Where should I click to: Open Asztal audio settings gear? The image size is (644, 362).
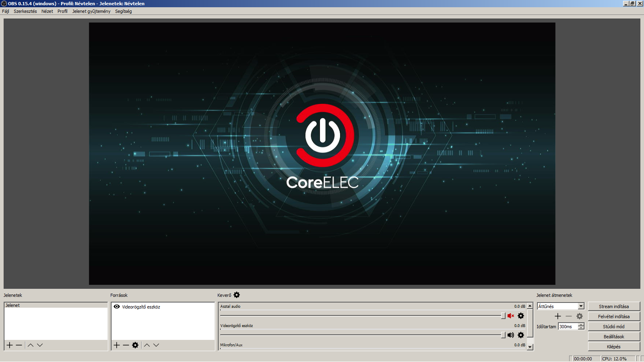point(521,316)
